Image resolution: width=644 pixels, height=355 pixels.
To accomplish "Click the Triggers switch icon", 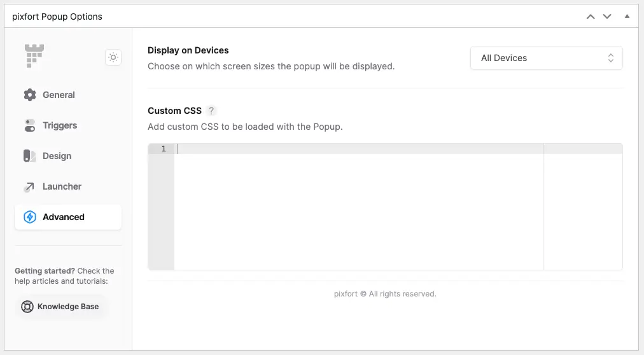I will pyautogui.click(x=29, y=125).
